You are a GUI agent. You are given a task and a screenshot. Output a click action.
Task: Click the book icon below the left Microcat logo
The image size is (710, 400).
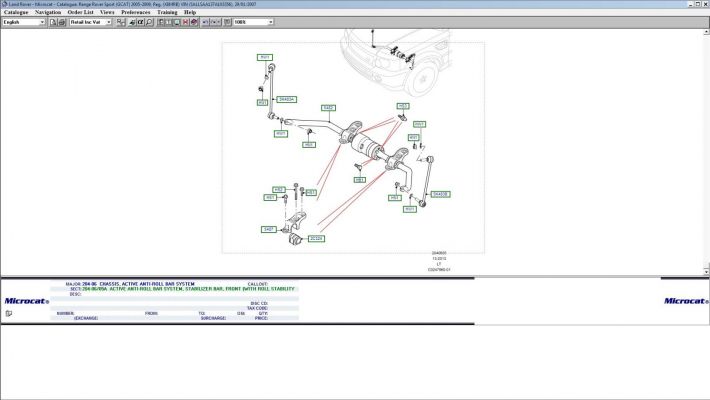click(x=9, y=313)
